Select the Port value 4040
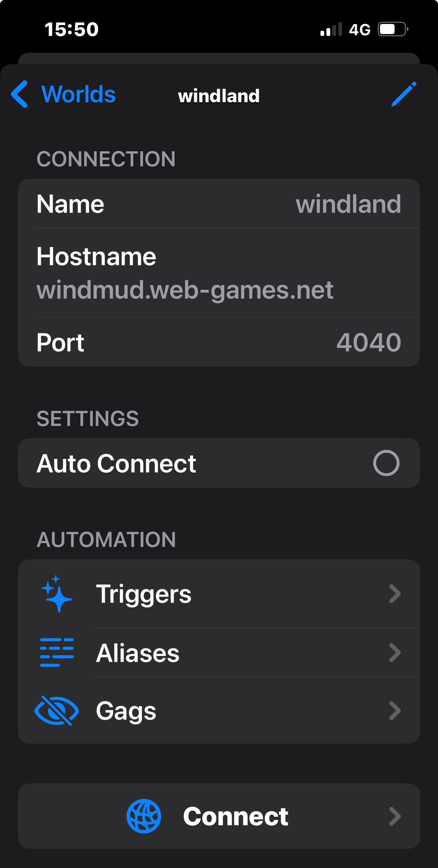Image resolution: width=438 pixels, height=868 pixels. tap(368, 342)
